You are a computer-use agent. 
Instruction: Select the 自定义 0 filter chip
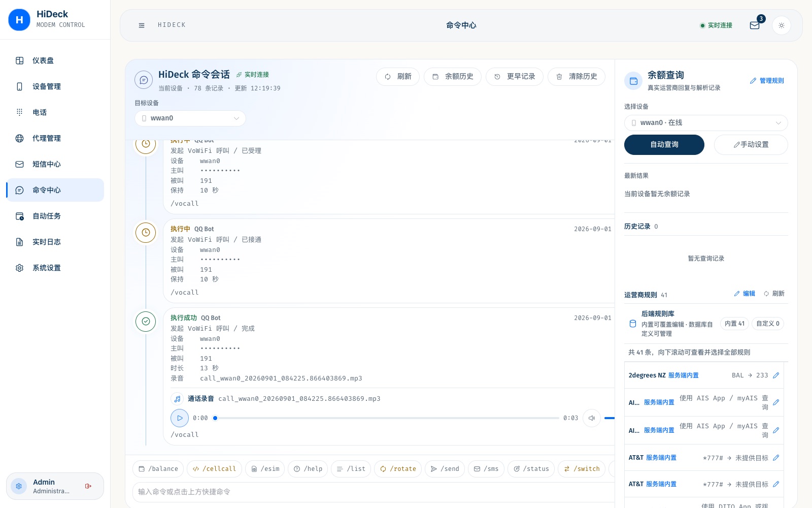(768, 324)
